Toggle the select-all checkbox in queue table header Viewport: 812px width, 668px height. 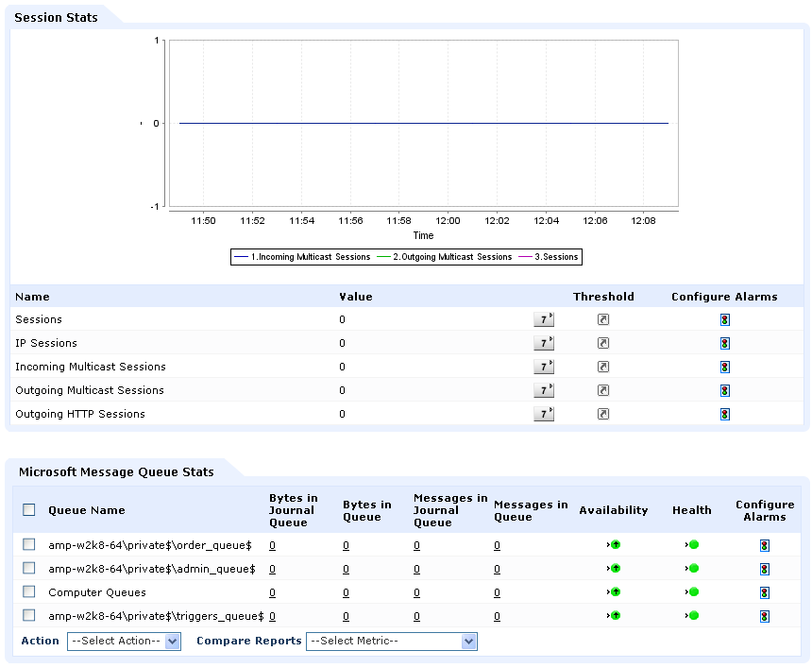point(28,508)
